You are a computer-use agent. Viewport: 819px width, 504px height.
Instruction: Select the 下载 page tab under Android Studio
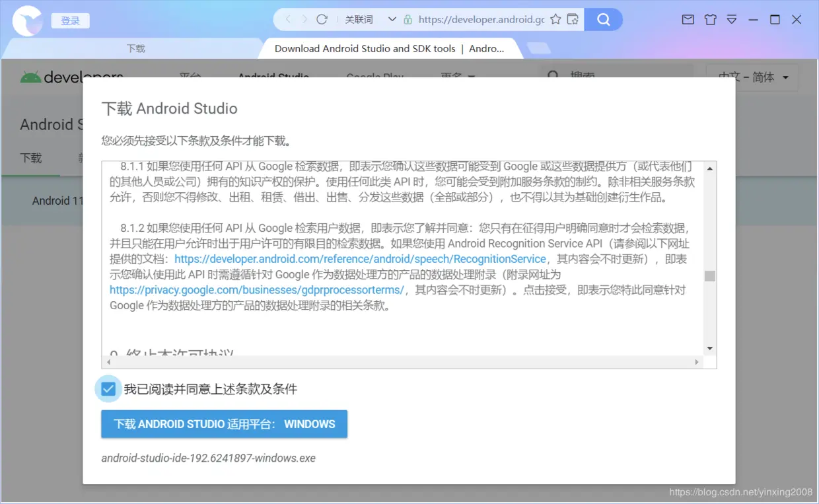tap(31, 158)
